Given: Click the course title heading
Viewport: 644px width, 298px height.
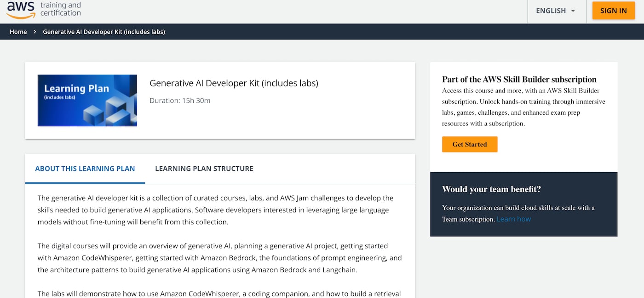Looking at the screenshot, I should [235, 83].
